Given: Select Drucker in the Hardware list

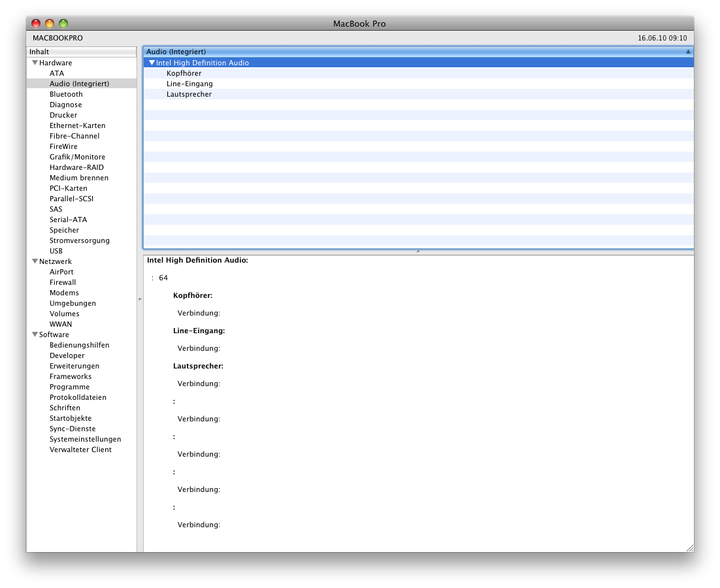Looking at the screenshot, I should point(63,115).
